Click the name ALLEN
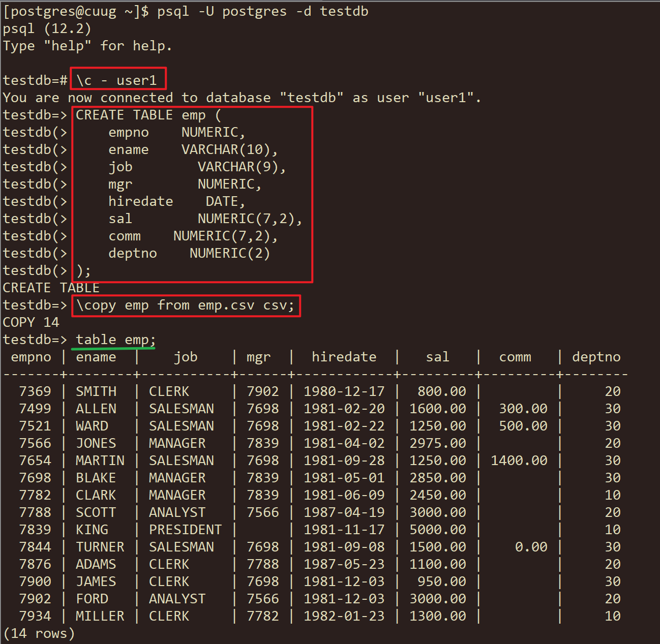 96,409
